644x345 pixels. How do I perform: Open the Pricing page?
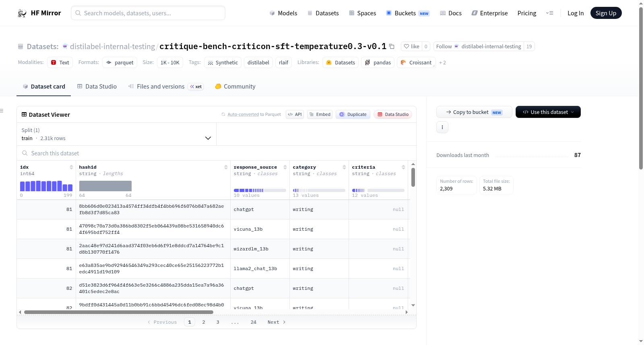[527, 13]
